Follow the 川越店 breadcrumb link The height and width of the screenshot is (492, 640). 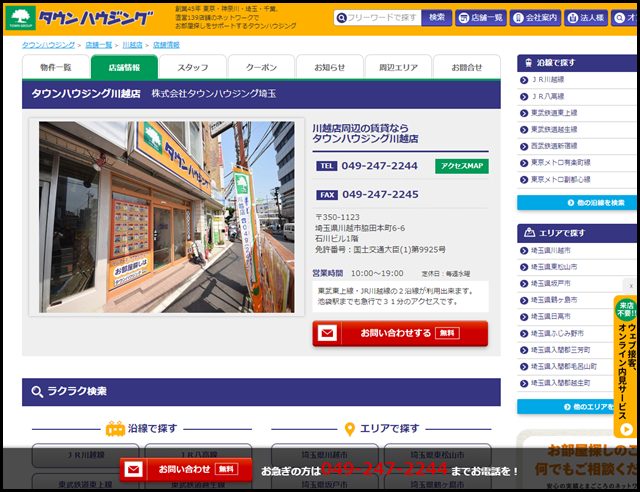(132, 45)
